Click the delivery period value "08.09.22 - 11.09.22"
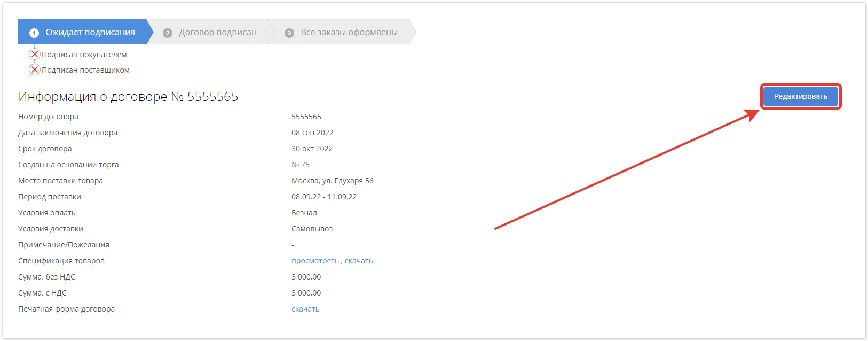Screen dimensions: 868x341 pos(324,197)
